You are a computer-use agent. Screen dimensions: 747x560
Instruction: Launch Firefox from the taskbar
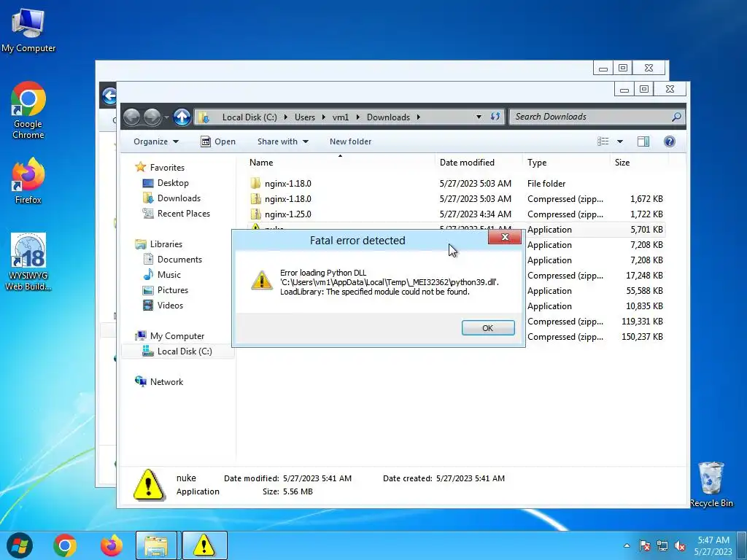coord(111,545)
